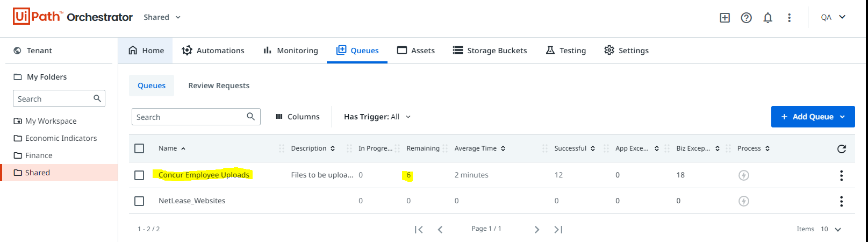
Task: Focus the folder Search field
Action: (59, 98)
